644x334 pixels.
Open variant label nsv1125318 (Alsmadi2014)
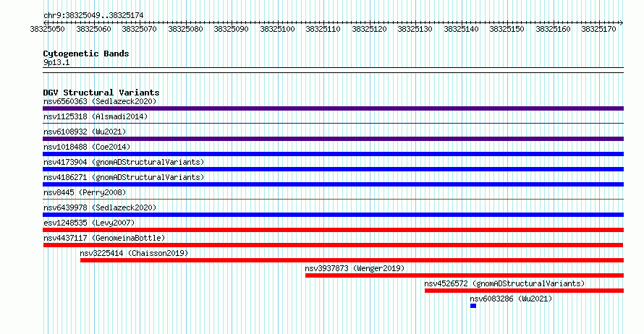96,116
